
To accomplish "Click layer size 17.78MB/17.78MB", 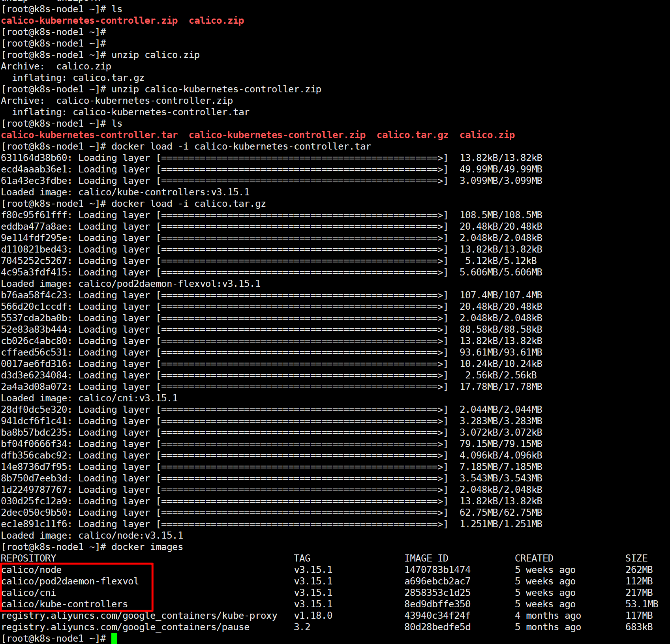I will coord(501,387).
